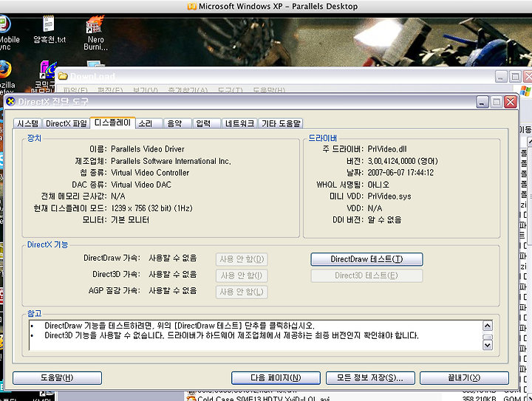Minimize the Download window
The width and height of the screenshot is (532, 401).
pos(501,77)
